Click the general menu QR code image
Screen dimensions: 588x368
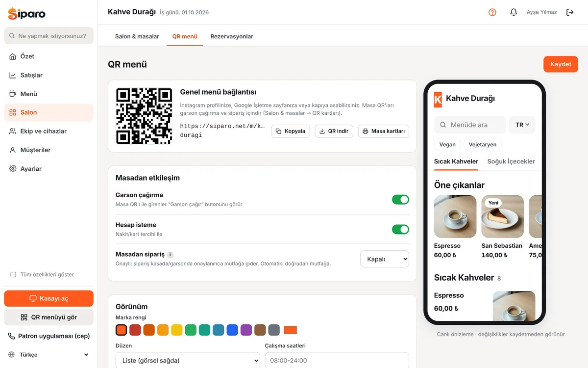click(x=144, y=116)
